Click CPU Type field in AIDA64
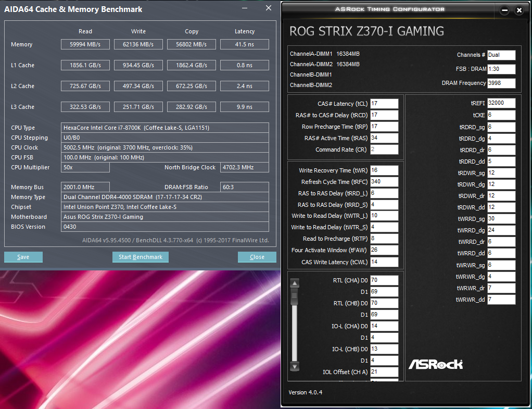The height and width of the screenshot is (409, 532). coord(165,128)
